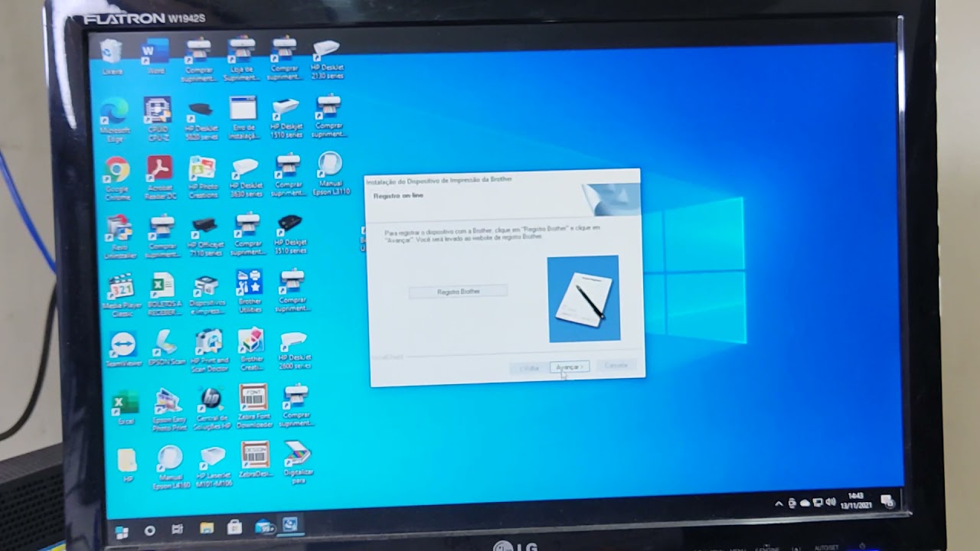The height and width of the screenshot is (551, 980).
Task: Open Revo Uninstaller desktop shortcut
Action: click(x=119, y=237)
